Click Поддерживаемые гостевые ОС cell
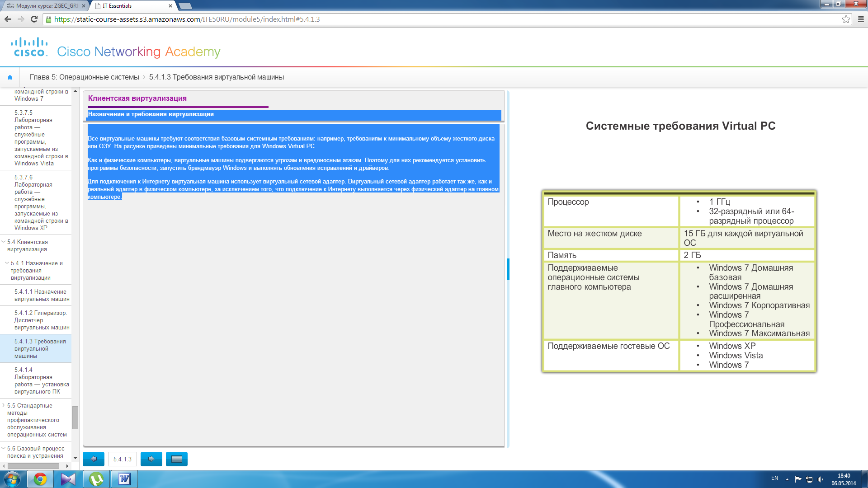Screen dimensions: 868x488 [611, 355]
